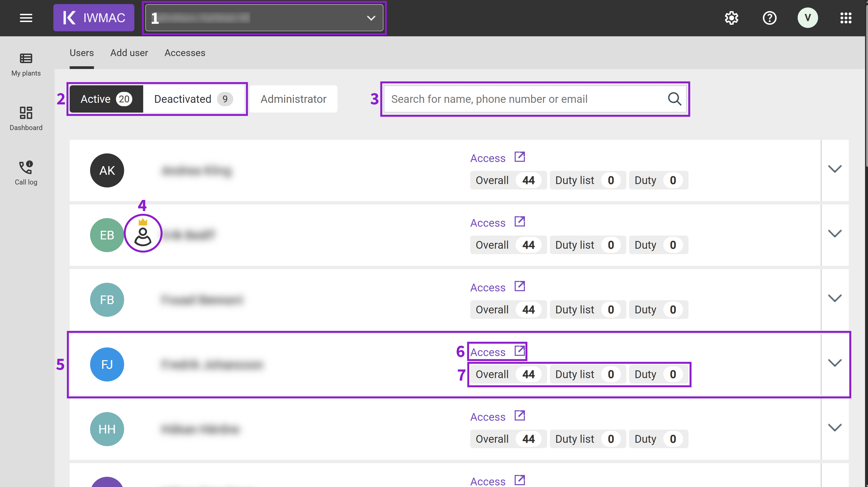
Task: Expand the FB user row chevron
Action: coord(835,298)
